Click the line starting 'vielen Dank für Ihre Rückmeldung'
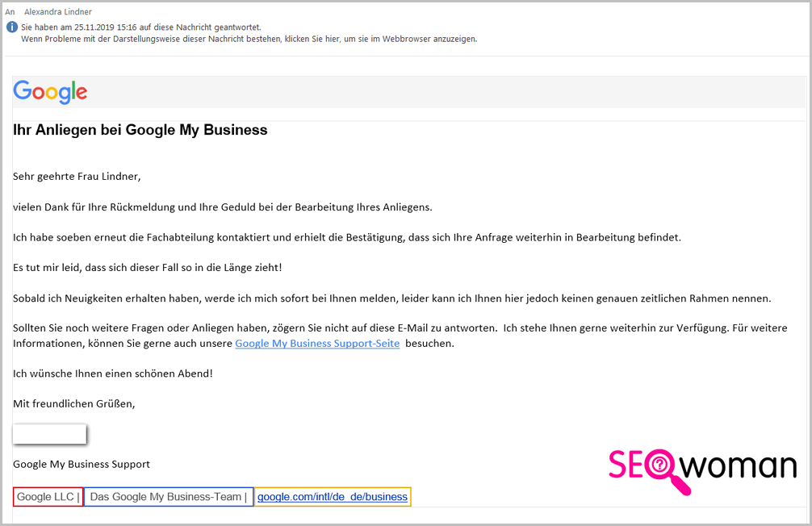The width and height of the screenshot is (812, 526). [x=223, y=207]
